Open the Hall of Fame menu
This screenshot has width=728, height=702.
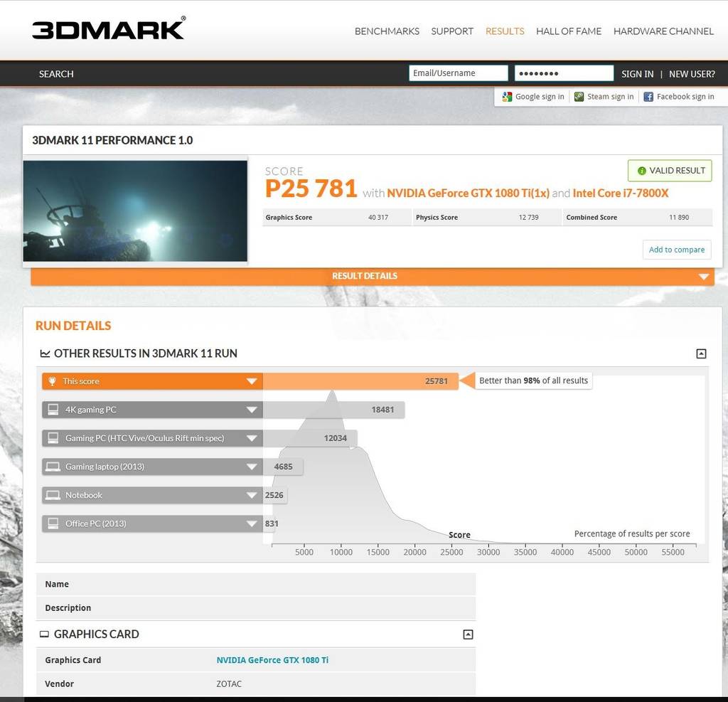coord(569,31)
